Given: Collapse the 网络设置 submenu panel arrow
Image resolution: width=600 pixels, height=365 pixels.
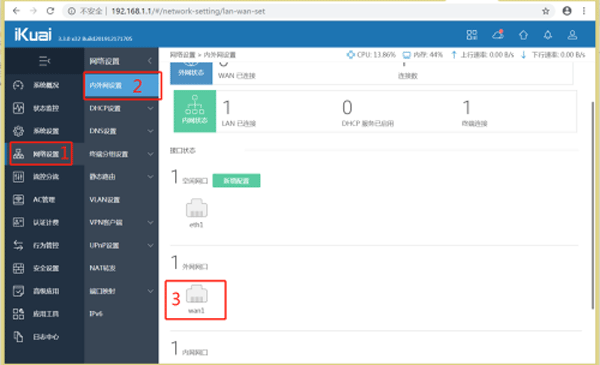Looking at the screenshot, I should (150, 61).
